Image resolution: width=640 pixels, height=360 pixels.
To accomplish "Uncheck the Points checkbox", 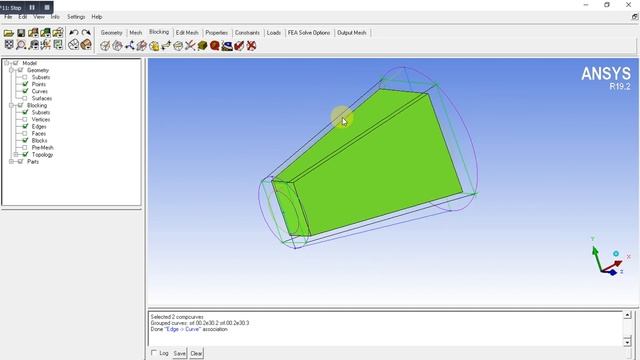I will (x=25, y=84).
